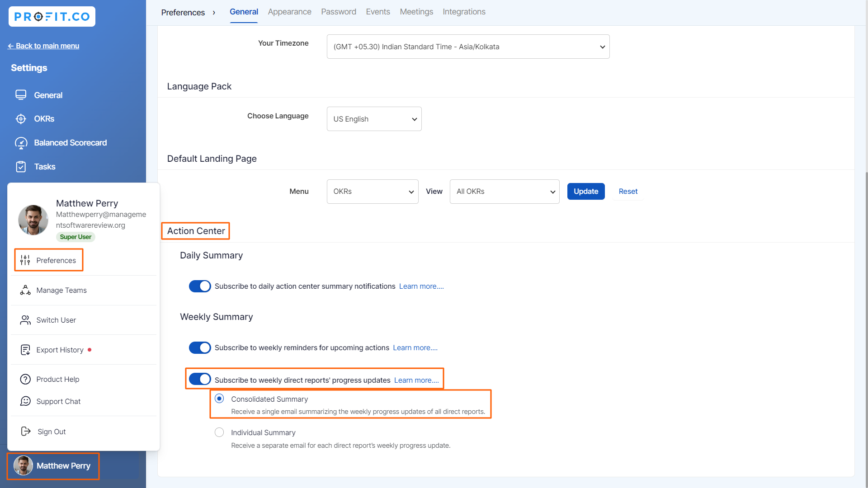Open the OKRs settings section
Image resolution: width=868 pixels, height=488 pixels.
(x=45, y=119)
